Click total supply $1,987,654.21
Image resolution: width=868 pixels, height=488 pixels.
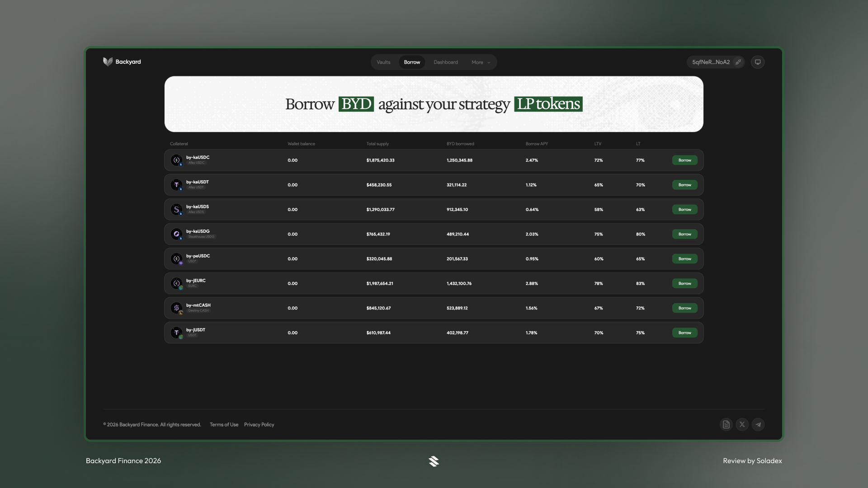[380, 283]
